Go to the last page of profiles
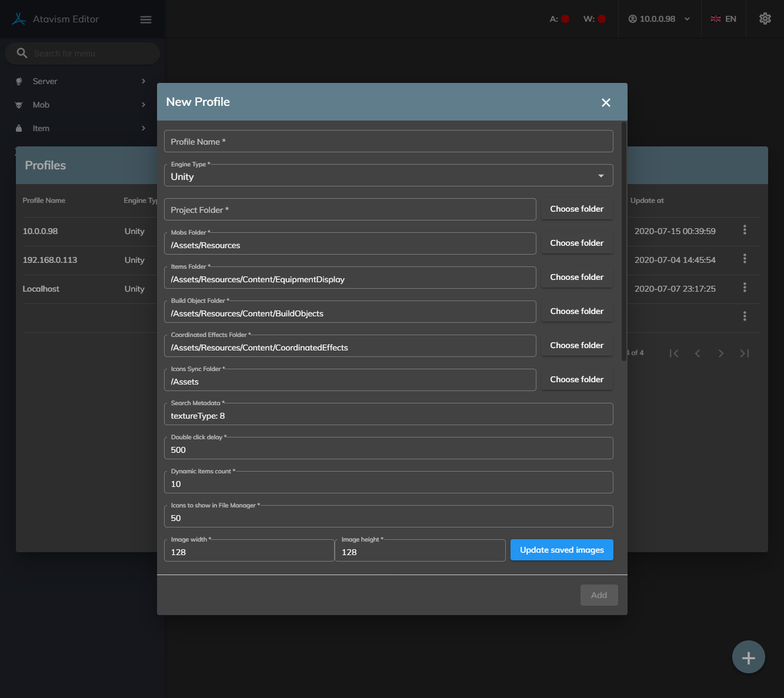 [744, 353]
